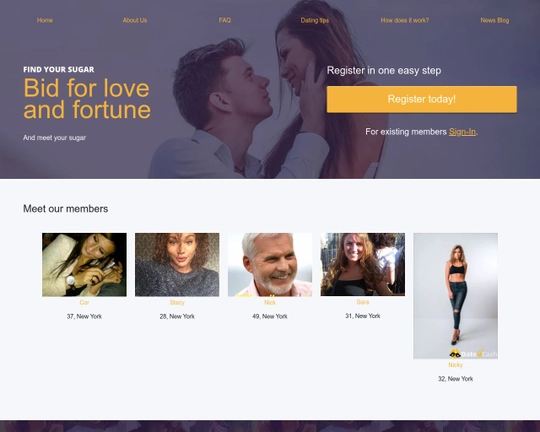Viewport: 540px width, 432px height.
Task: Click the Stacy member name link
Action: (x=177, y=302)
